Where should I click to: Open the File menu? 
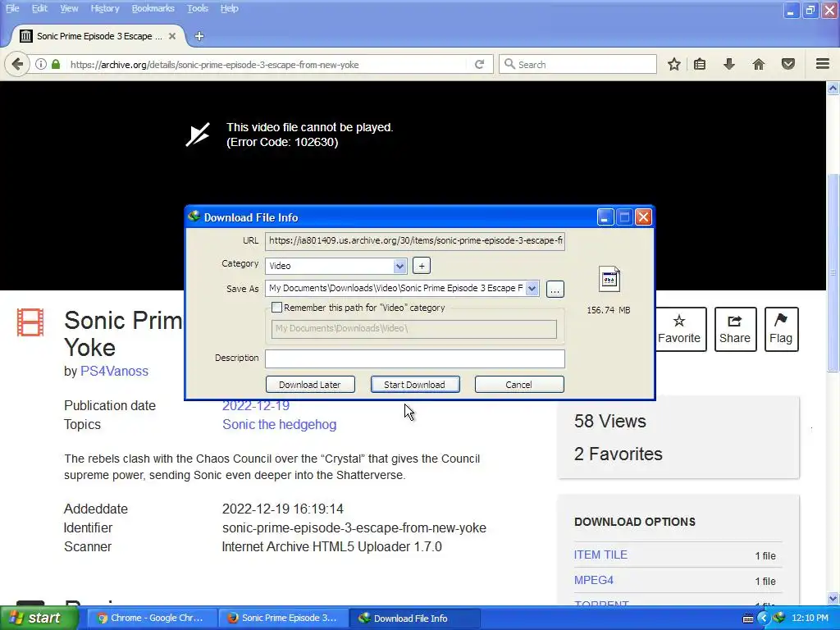click(12, 8)
